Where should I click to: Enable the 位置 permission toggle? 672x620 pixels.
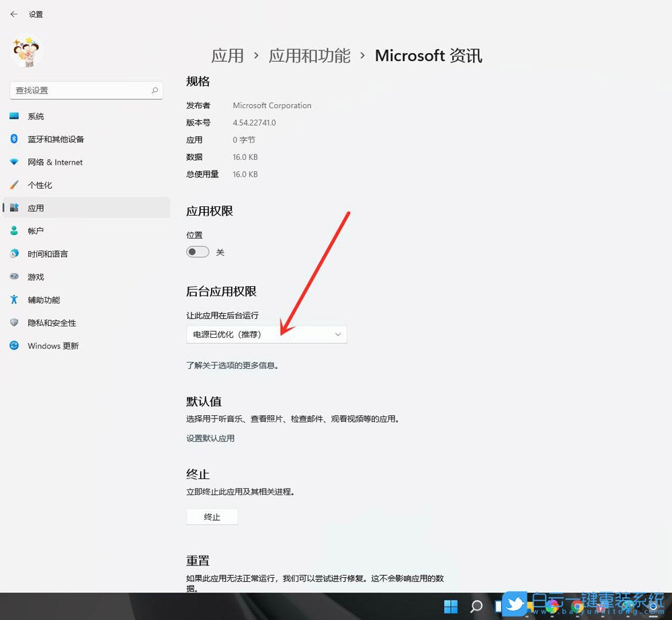click(x=197, y=251)
